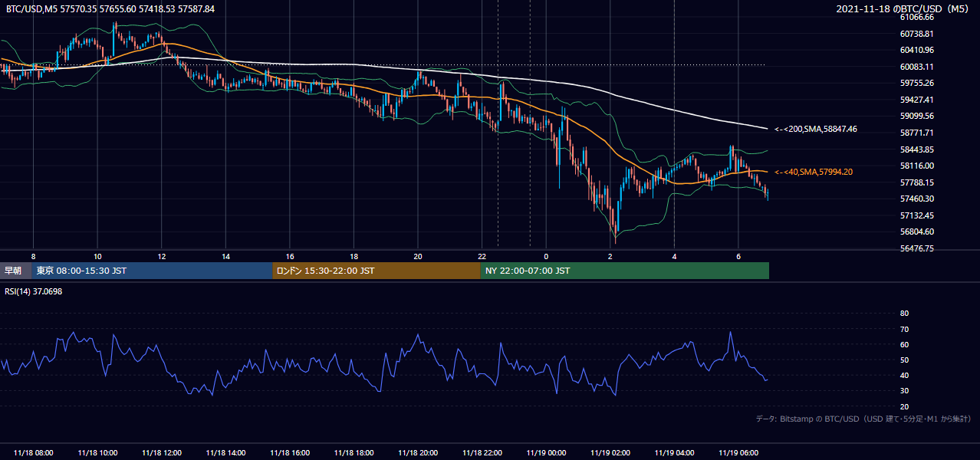Click the 11/18 12:00 time label
The image size is (980, 460).
(162, 453)
